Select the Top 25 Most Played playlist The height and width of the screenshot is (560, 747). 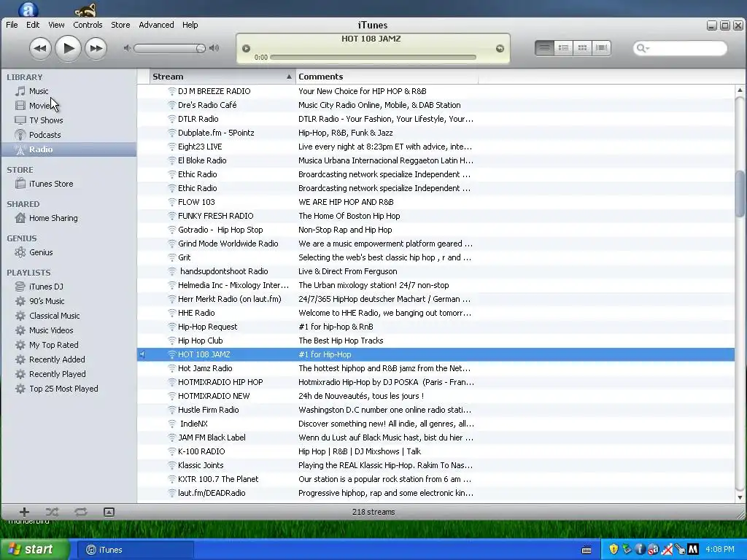pos(69,389)
